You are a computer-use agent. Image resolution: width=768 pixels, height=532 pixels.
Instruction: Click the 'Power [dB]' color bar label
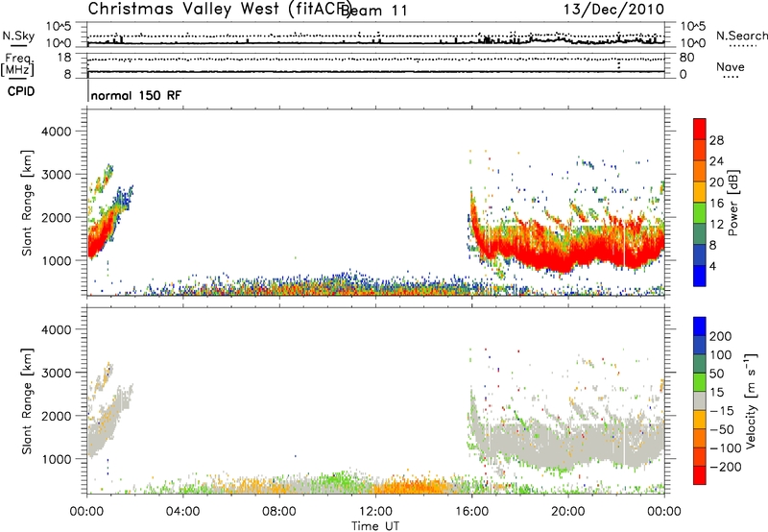[x=732, y=203]
